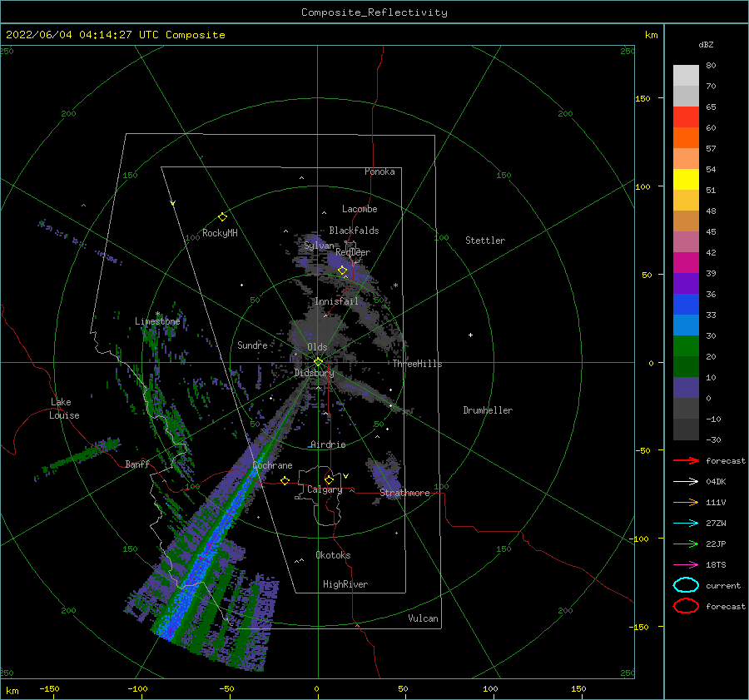Select the royal blue 36 dBZ swatch
This screenshot has width=749, height=700.
686,304
